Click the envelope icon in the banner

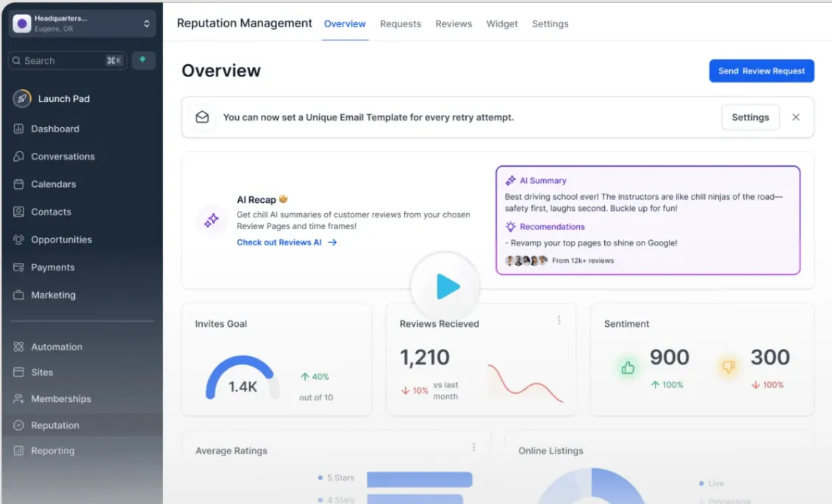(202, 117)
